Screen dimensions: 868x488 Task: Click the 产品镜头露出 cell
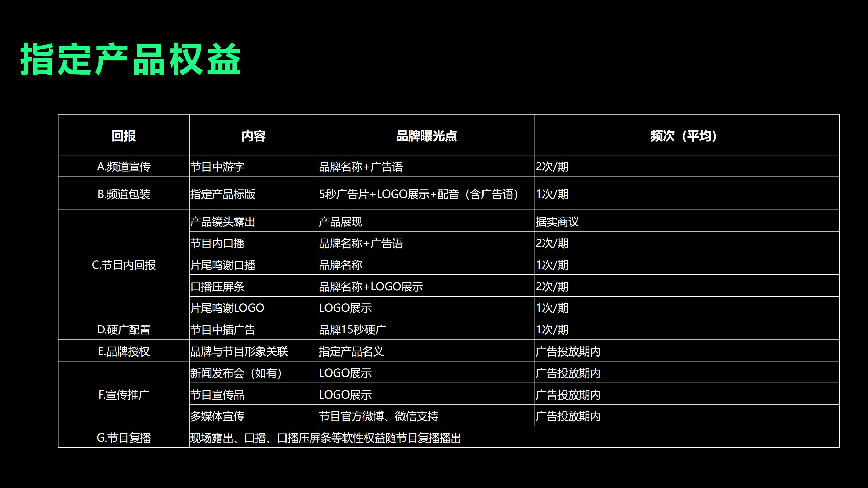254,221
